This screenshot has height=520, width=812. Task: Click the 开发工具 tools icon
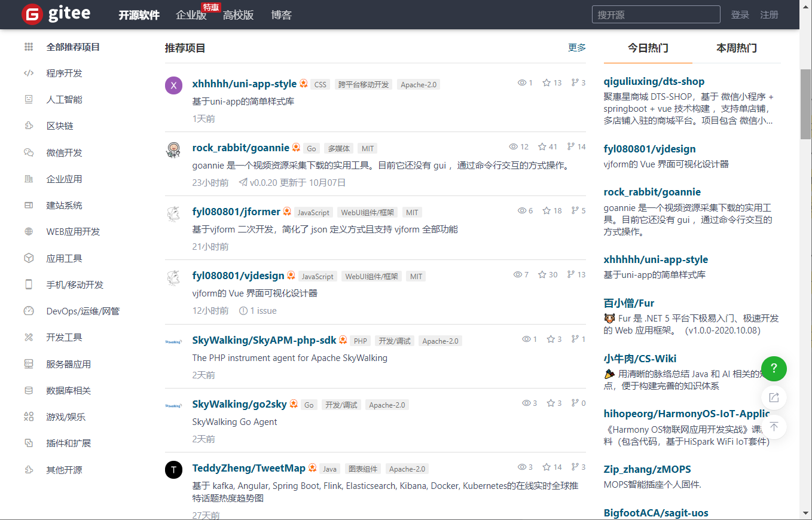click(x=29, y=337)
